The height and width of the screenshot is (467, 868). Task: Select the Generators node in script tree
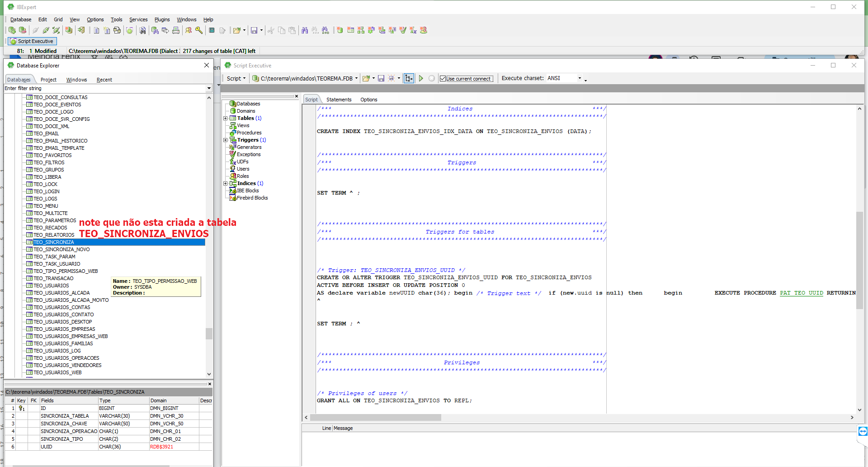pyautogui.click(x=249, y=148)
